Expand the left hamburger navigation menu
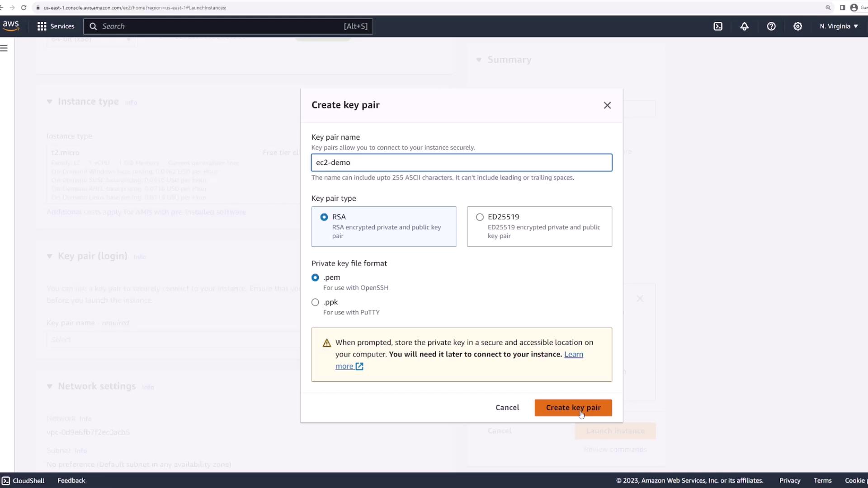 tap(4, 48)
